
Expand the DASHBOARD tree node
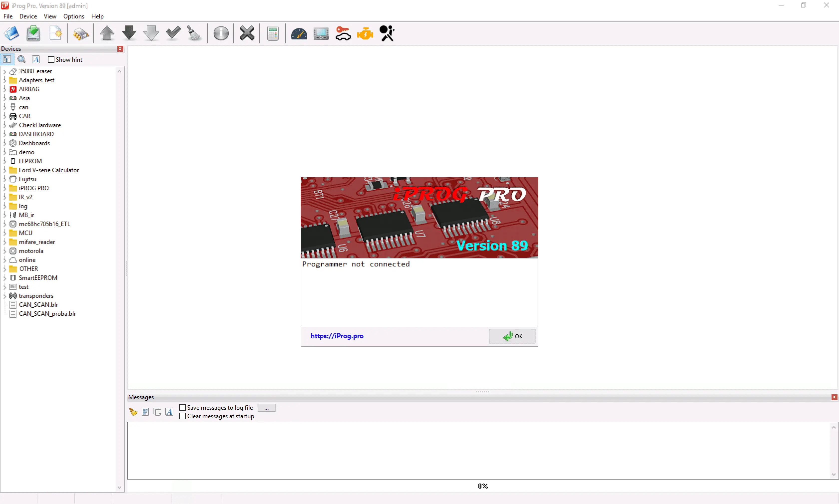click(5, 134)
